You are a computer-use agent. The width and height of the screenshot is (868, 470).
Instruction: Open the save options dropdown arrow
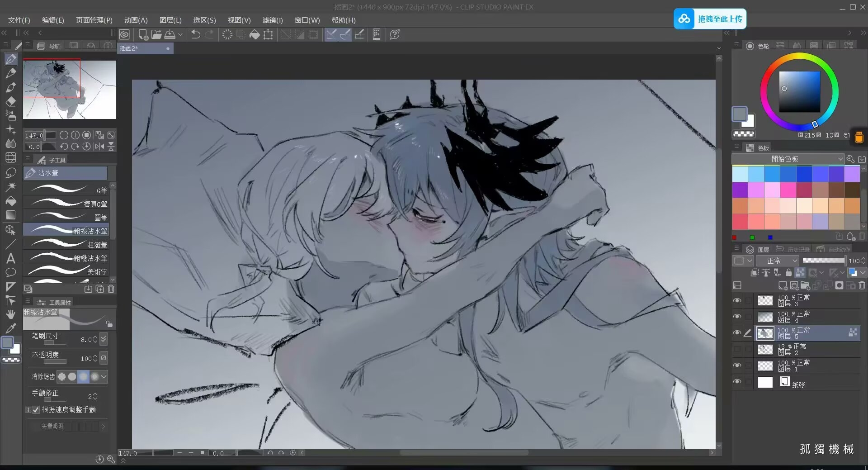point(180,34)
